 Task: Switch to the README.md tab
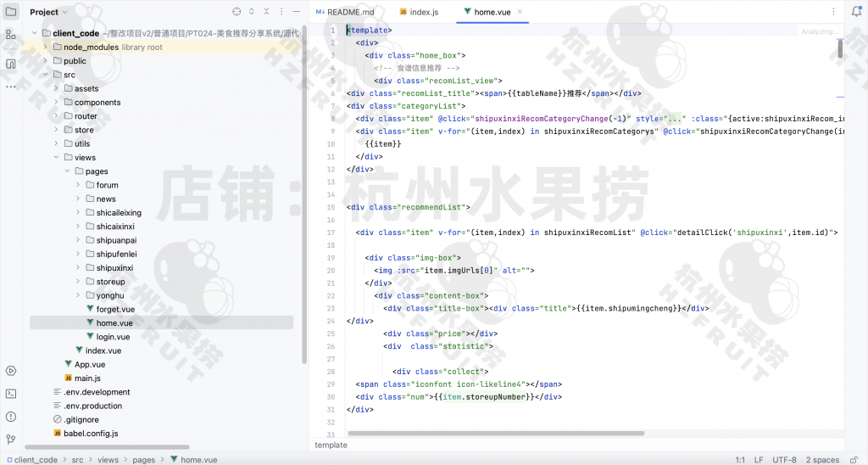pos(345,12)
